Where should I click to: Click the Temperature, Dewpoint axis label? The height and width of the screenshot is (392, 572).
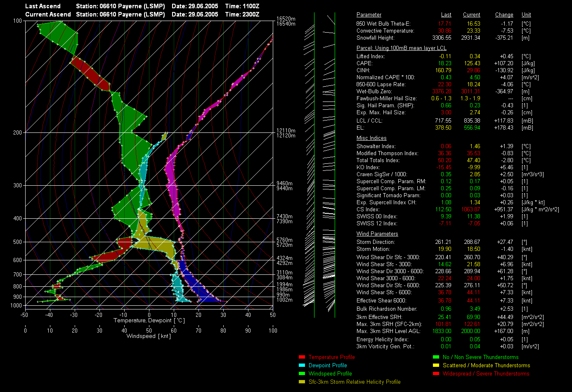149,321
